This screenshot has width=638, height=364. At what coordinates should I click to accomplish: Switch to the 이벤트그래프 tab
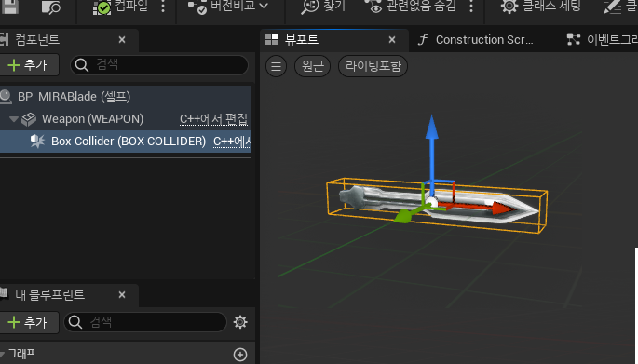pyautogui.click(x=602, y=40)
